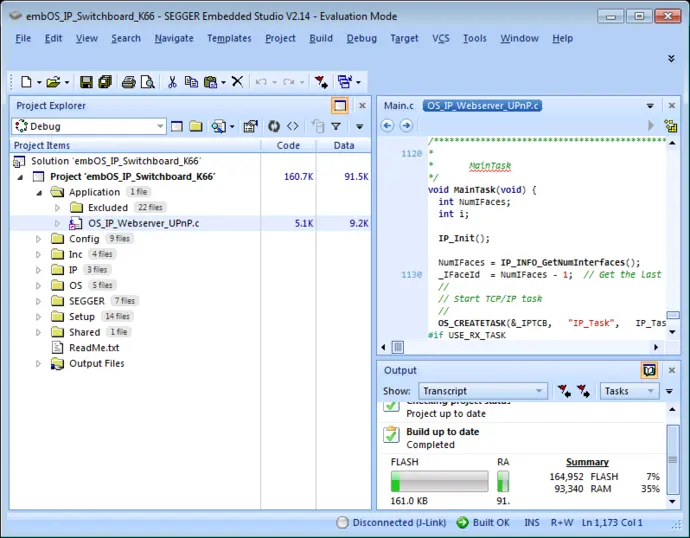The height and width of the screenshot is (538, 690).
Task: Navigate back with editor left arrow
Action: click(x=388, y=126)
